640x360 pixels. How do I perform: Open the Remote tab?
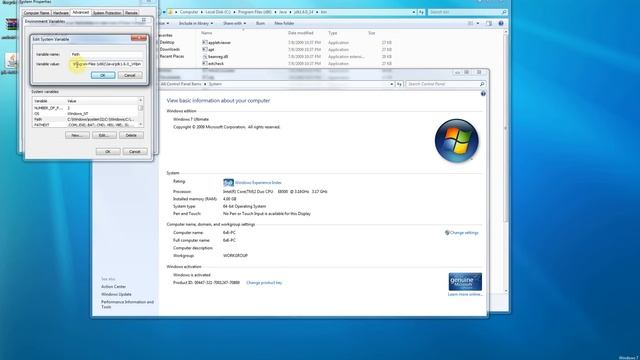tap(131, 13)
